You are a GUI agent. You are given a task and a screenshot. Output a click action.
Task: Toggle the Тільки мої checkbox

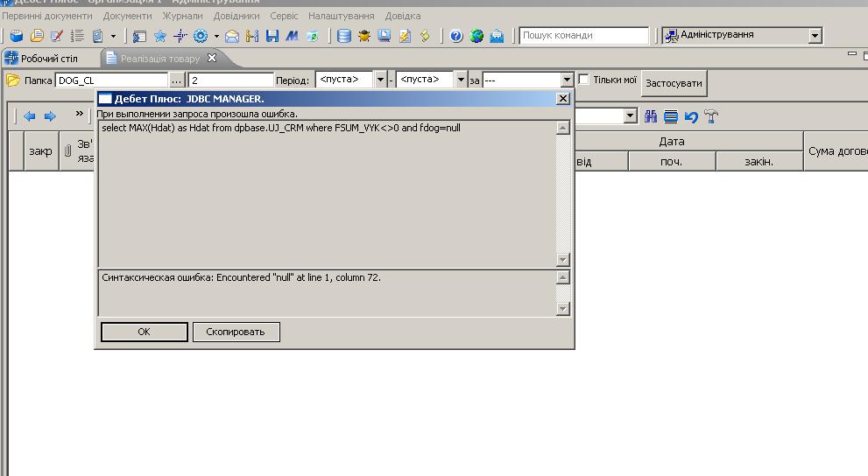pyautogui.click(x=583, y=79)
